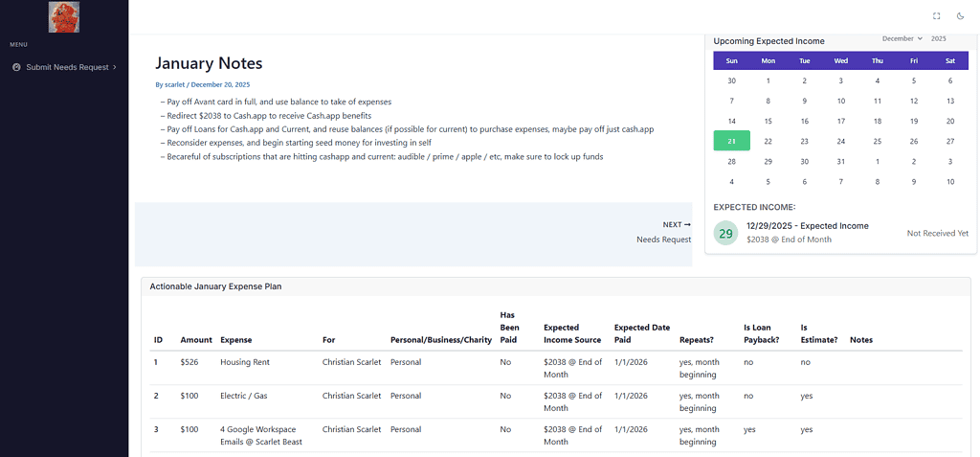Click the Is Loan Payback column header
The image size is (980, 457).
click(x=761, y=333)
